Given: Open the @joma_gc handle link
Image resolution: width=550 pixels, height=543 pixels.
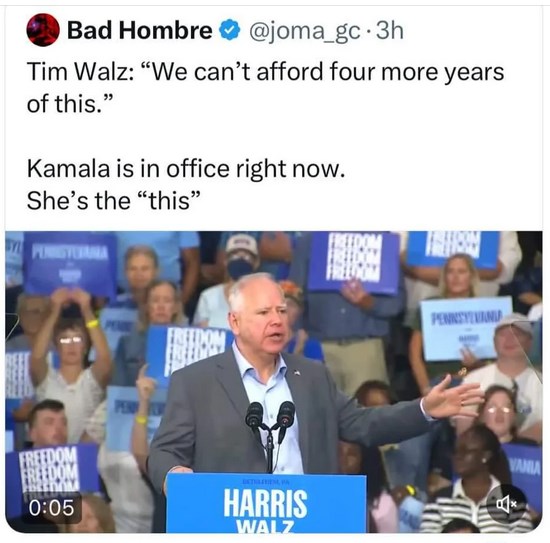Looking at the screenshot, I should tap(304, 31).
